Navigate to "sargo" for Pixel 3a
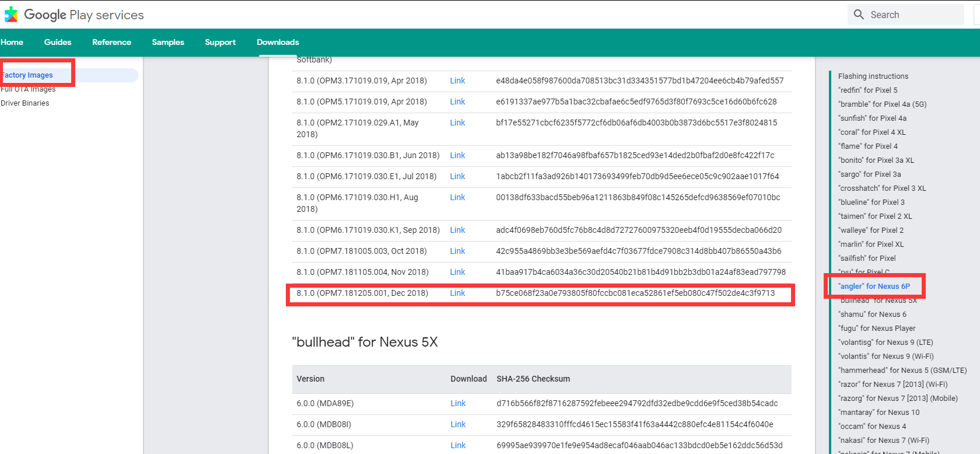This screenshot has height=454, width=980. click(870, 174)
